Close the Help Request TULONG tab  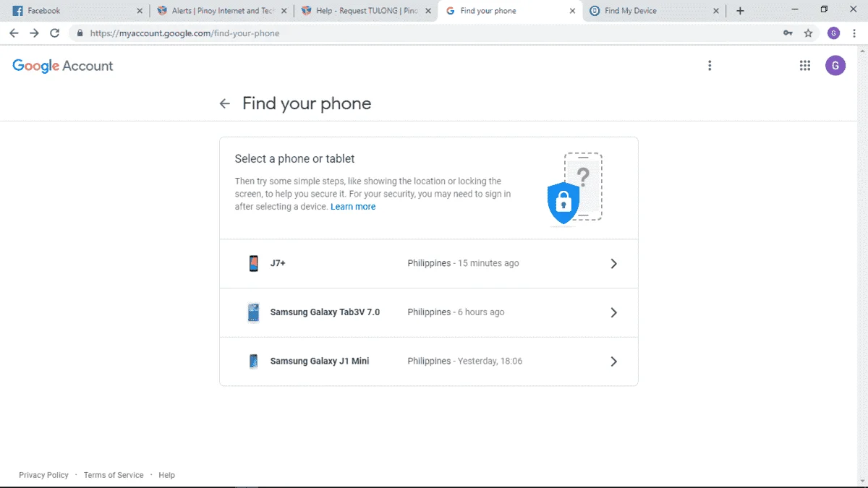[428, 11]
